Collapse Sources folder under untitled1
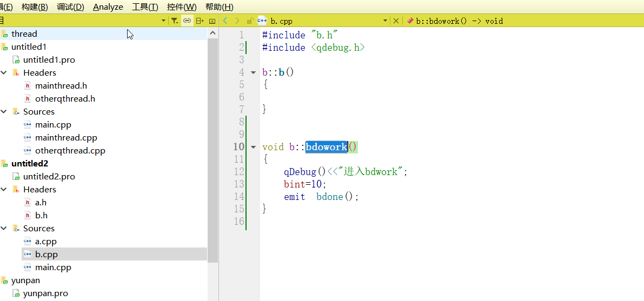 (4, 112)
